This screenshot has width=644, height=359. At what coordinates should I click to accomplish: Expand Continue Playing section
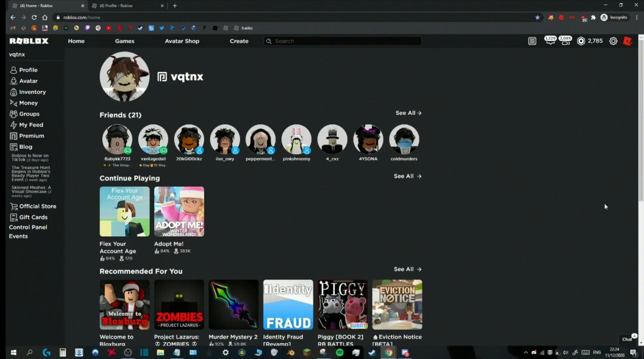406,177
